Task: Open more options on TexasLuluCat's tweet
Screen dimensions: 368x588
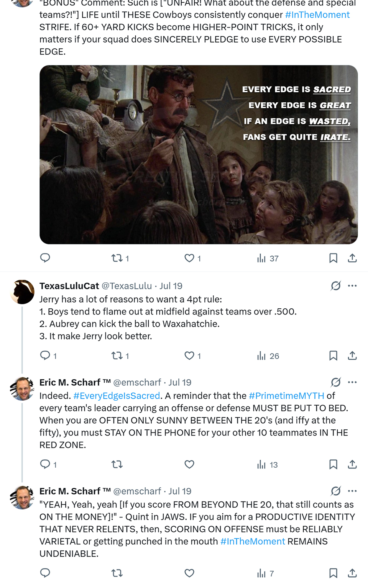Action: click(x=352, y=286)
